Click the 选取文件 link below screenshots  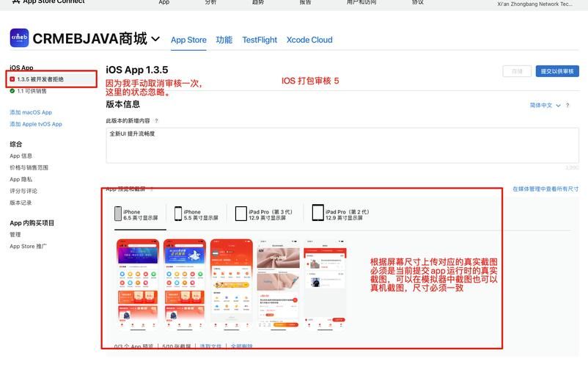tap(210, 346)
